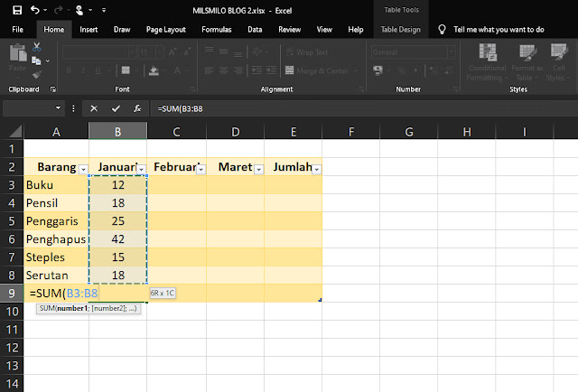Open the Clipboard dialog launcher
This screenshot has width=578, height=392.
pyautogui.click(x=53, y=89)
